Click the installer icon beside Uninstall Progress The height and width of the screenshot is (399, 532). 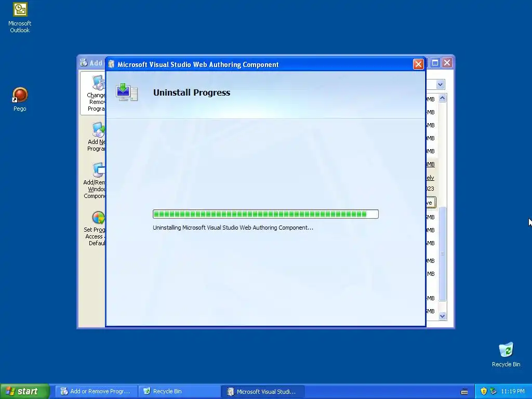pyautogui.click(x=127, y=92)
